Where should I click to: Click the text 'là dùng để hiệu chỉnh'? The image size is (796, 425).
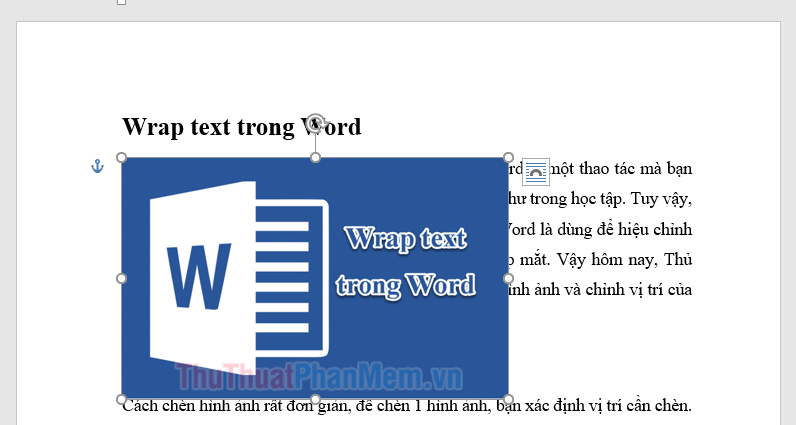pyautogui.click(x=616, y=230)
